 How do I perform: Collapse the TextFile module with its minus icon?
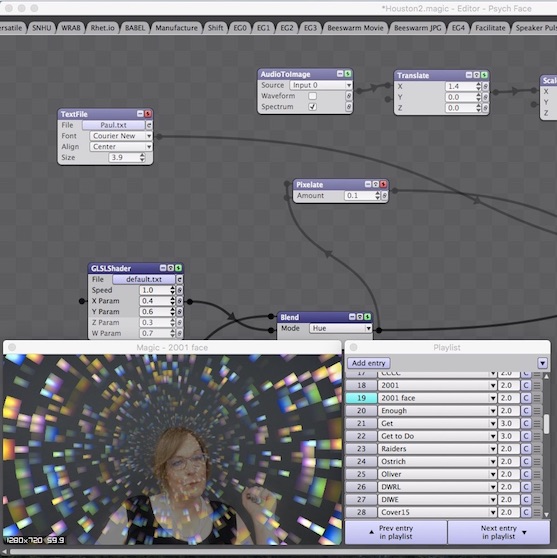140,114
